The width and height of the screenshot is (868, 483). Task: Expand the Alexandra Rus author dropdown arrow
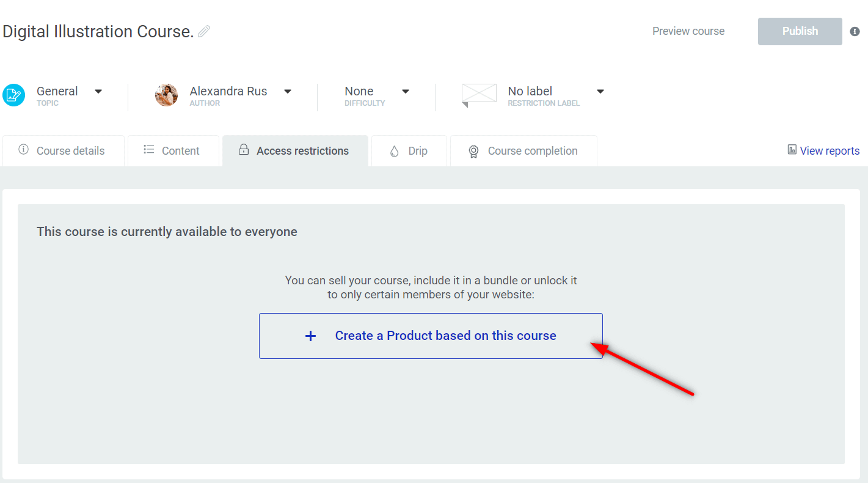(x=288, y=92)
